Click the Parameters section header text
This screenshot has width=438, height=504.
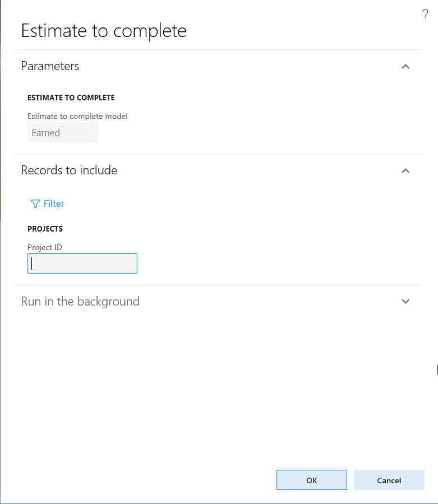click(50, 66)
